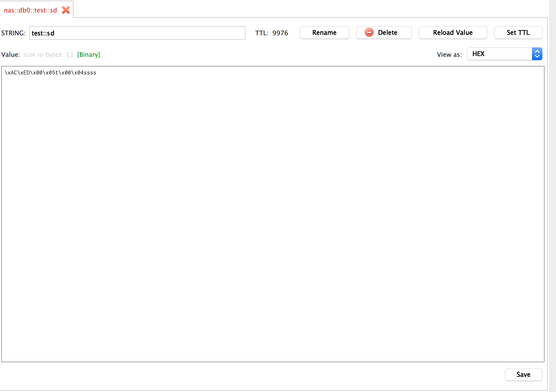The image size is (556, 392).
Task: Click the blue dropdown arrows beside HEX
Action: [537, 54]
